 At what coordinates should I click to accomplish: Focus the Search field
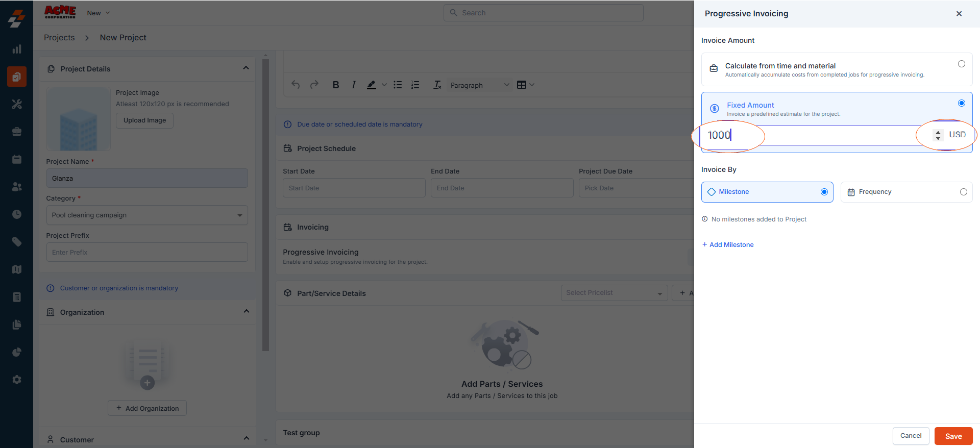(544, 13)
